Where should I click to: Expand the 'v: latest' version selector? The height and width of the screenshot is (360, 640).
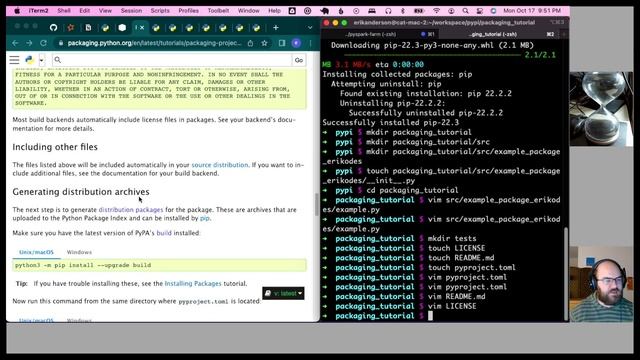283,293
